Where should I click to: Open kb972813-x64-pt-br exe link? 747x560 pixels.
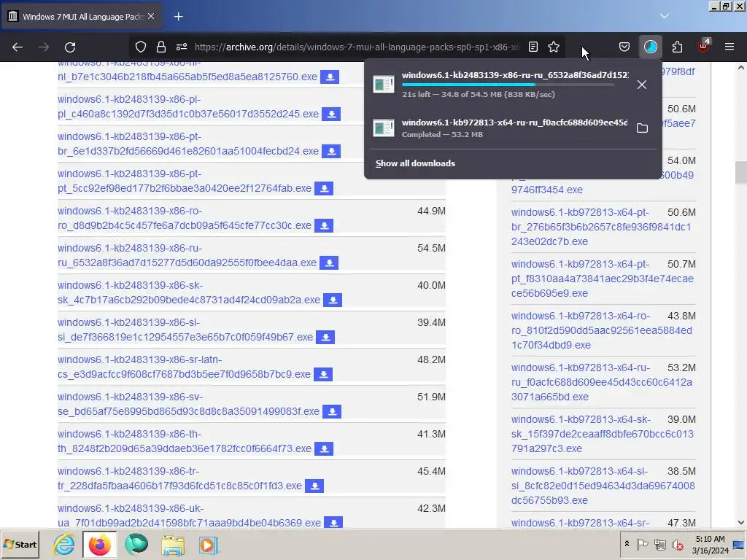point(601,227)
